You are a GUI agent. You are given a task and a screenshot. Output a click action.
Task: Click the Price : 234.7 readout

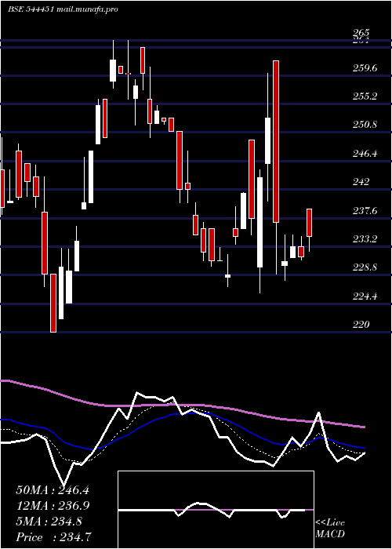(54, 537)
